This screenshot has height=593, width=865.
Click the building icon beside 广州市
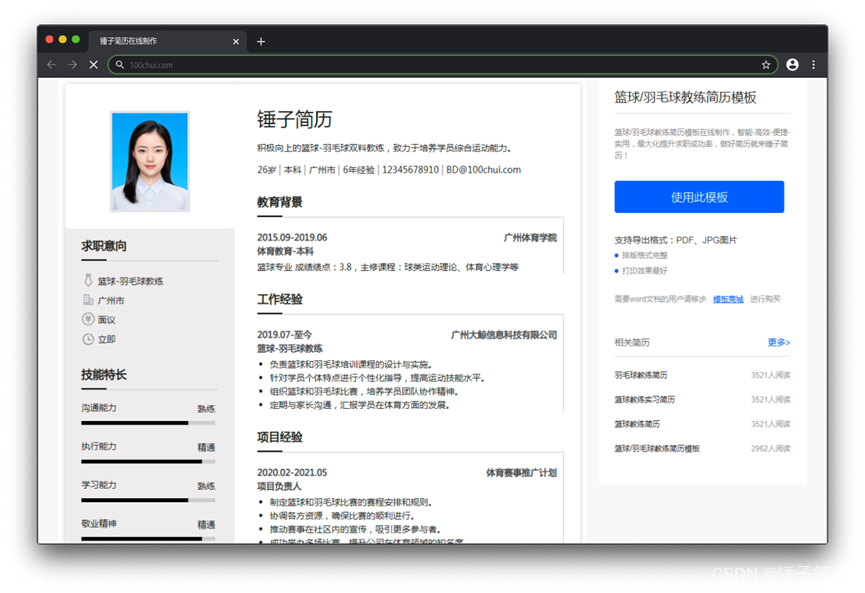pos(88,300)
